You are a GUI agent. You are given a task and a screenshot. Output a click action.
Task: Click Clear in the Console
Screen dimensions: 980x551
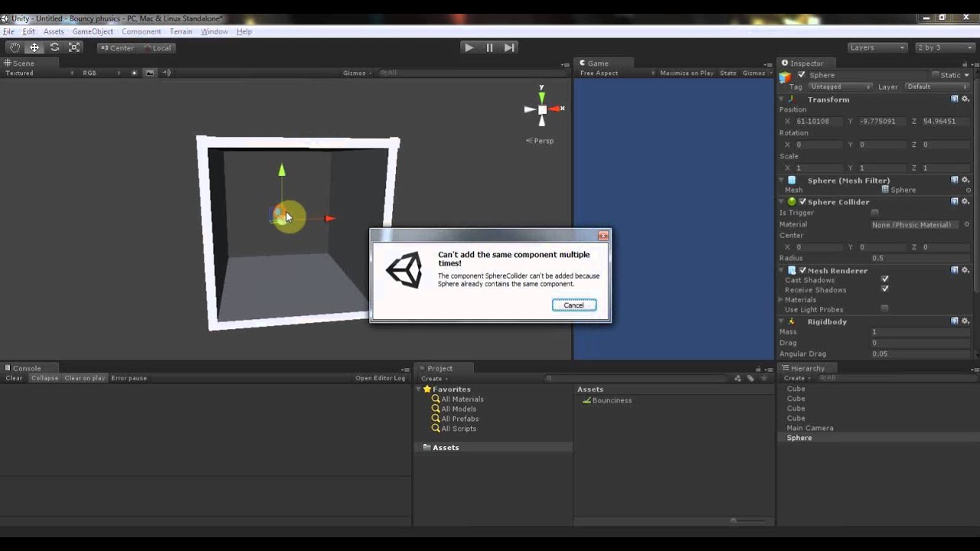(14, 378)
